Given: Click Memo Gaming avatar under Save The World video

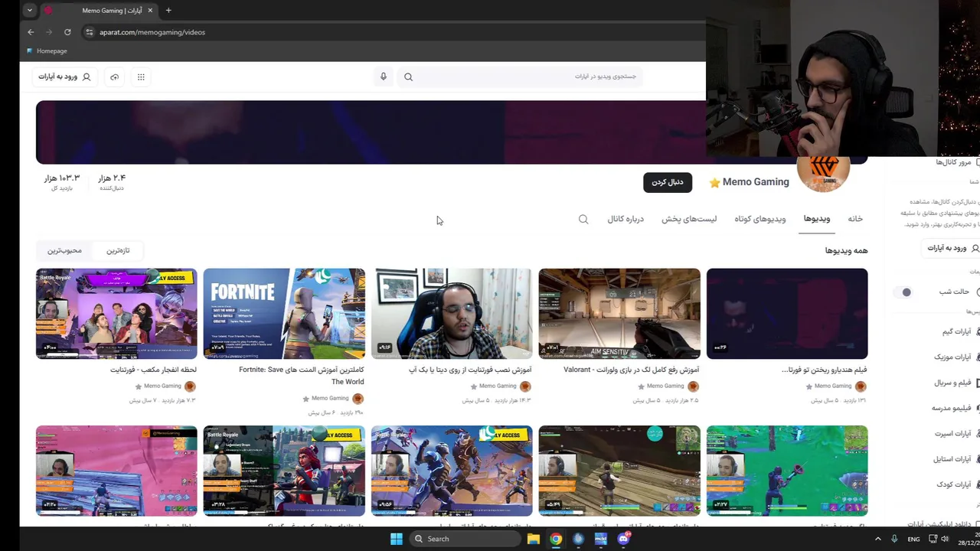Looking at the screenshot, I should [x=358, y=399].
